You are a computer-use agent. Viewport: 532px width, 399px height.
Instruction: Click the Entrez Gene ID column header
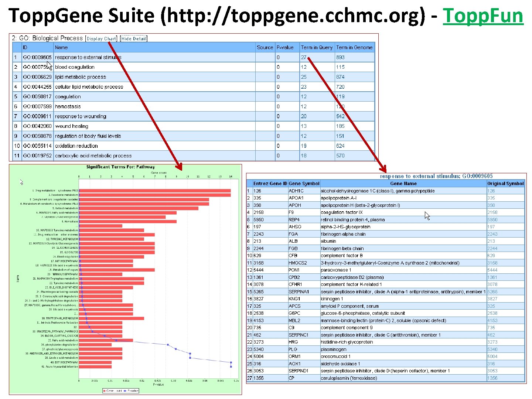(x=270, y=183)
